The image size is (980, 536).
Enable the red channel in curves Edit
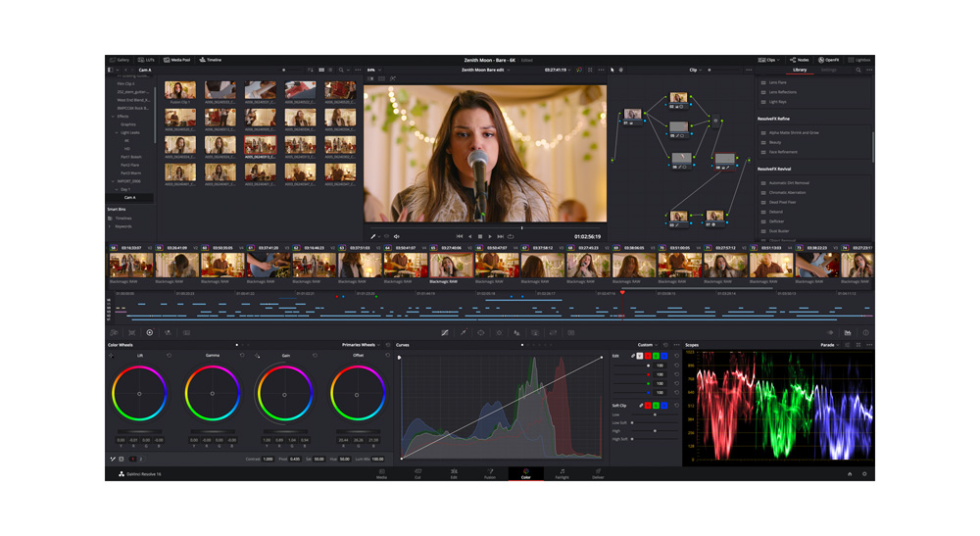point(648,357)
